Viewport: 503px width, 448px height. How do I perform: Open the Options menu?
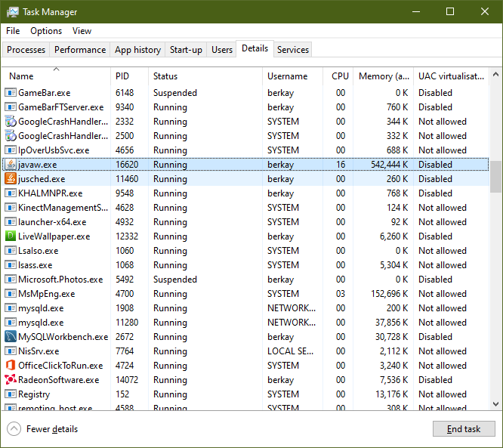[46, 31]
